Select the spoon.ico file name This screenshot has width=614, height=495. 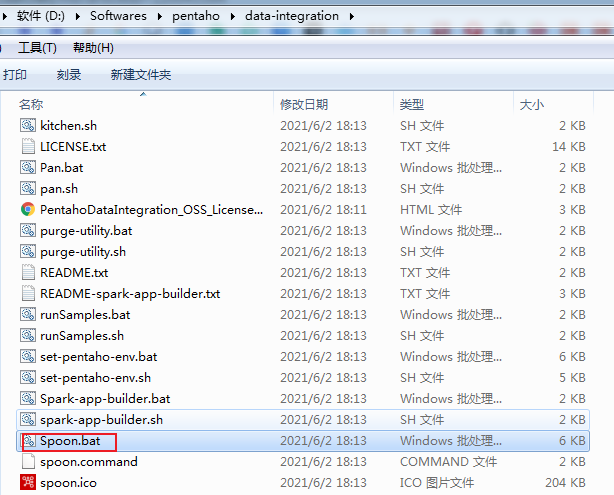click(x=68, y=483)
